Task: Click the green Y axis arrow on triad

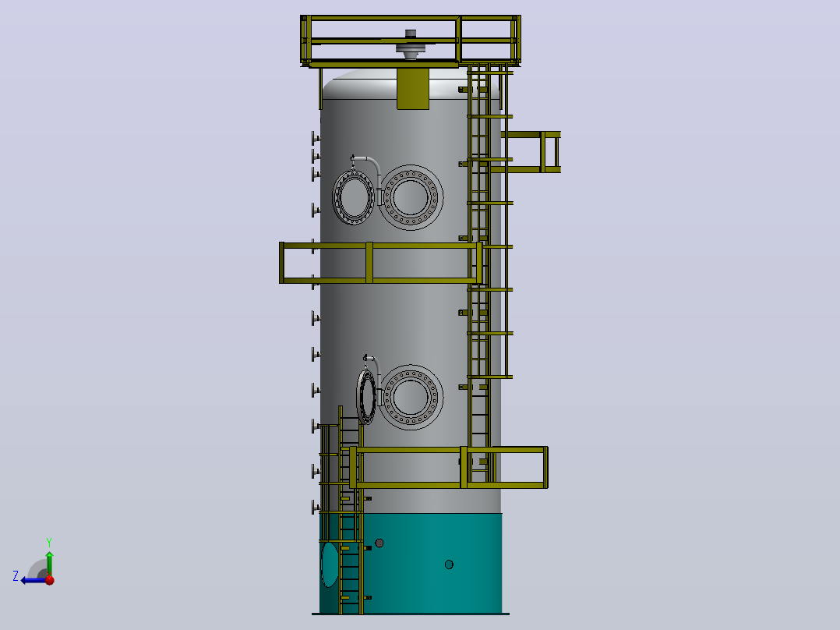Action: coord(49,562)
